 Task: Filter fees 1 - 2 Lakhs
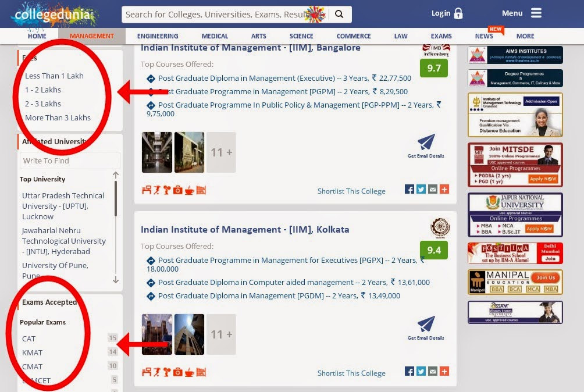coord(43,90)
